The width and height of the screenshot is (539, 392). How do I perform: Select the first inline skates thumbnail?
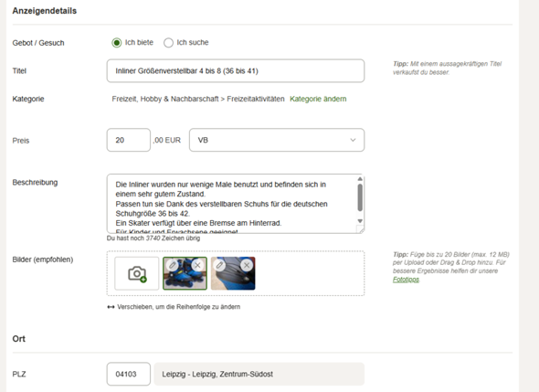tap(185, 274)
